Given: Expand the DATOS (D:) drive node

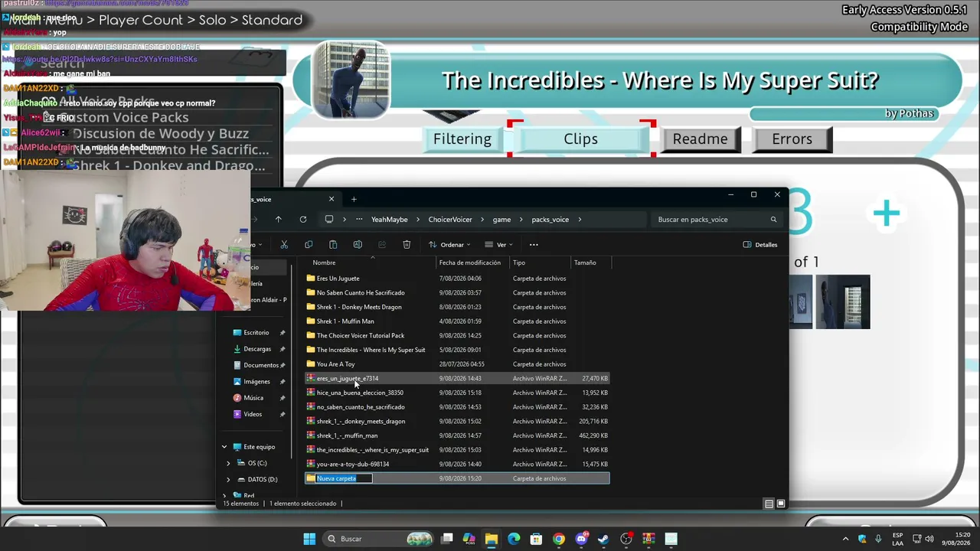Looking at the screenshot, I should pos(228,479).
